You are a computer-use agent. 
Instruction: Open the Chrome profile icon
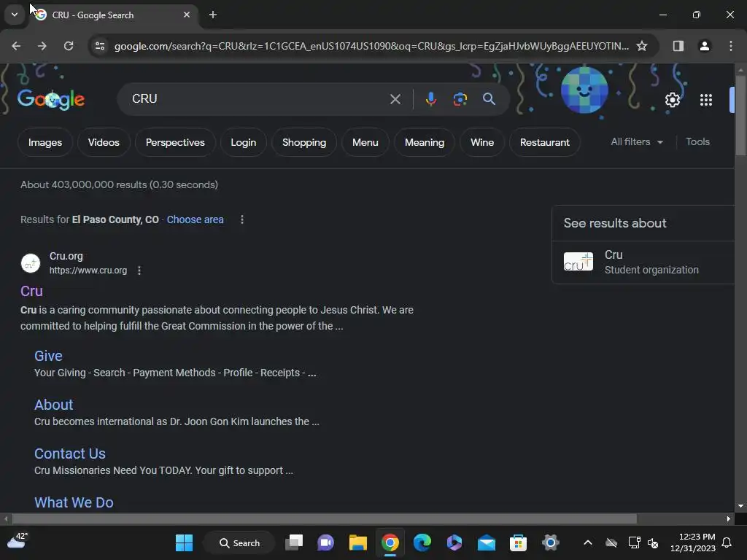705,46
